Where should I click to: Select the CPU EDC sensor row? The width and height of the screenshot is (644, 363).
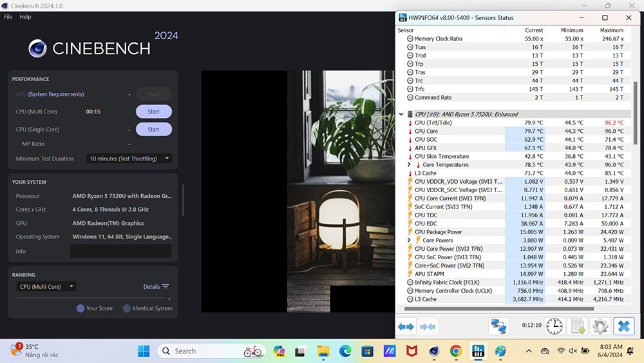pyautogui.click(x=513, y=224)
